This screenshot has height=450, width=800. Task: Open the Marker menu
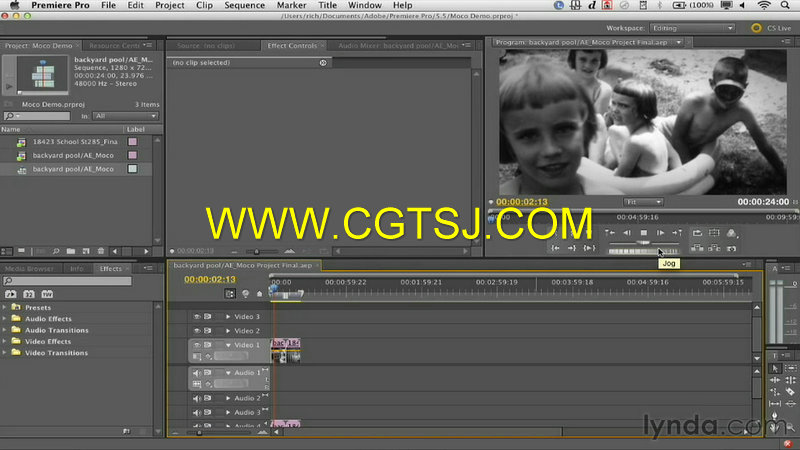click(x=291, y=5)
